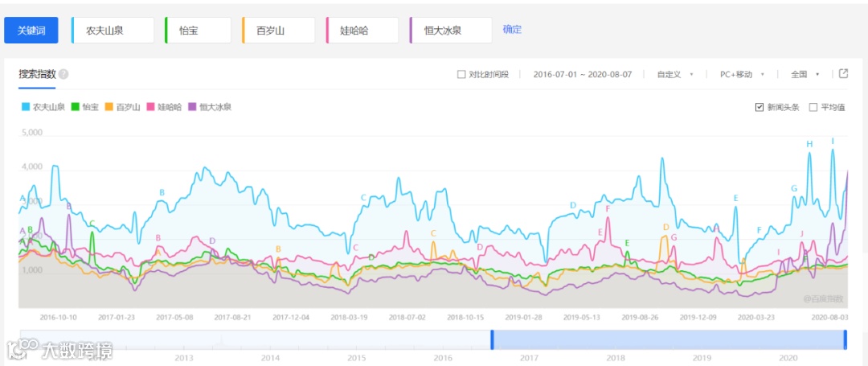This screenshot has height=366, width=868.
Task: Click the left handle of timeline range slider
Action: tap(492, 339)
